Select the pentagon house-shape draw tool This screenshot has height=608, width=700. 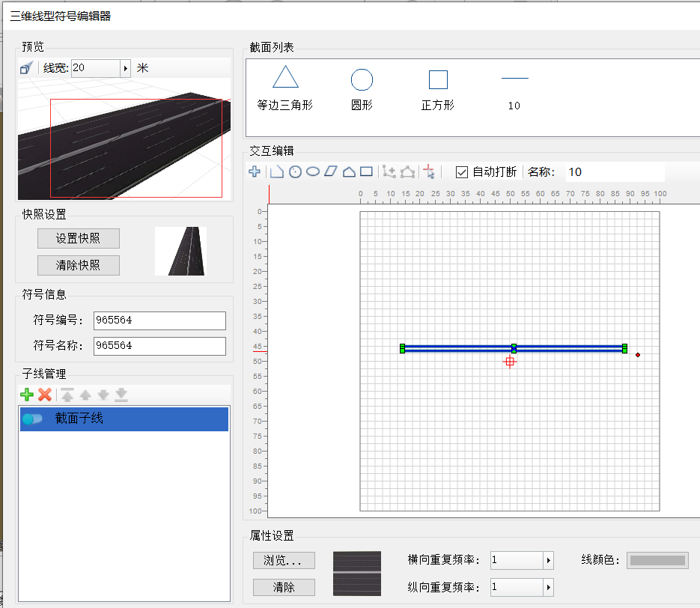click(x=349, y=172)
